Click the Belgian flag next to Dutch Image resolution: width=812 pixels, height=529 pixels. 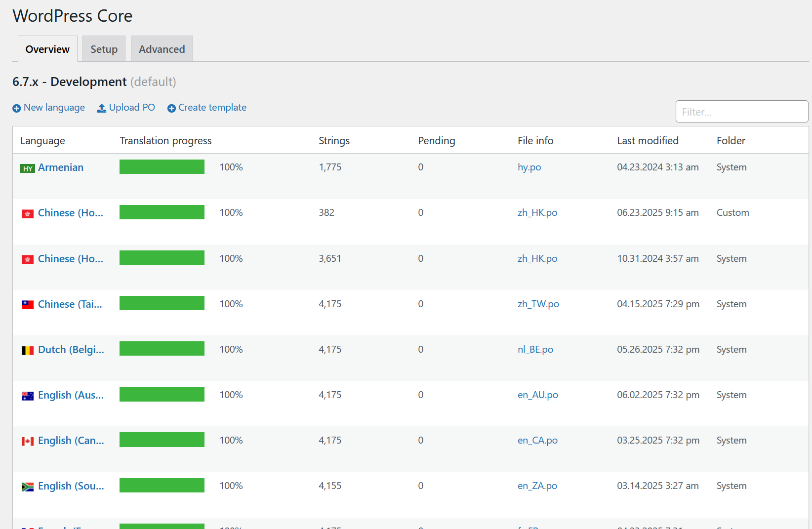(x=28, y=351)
